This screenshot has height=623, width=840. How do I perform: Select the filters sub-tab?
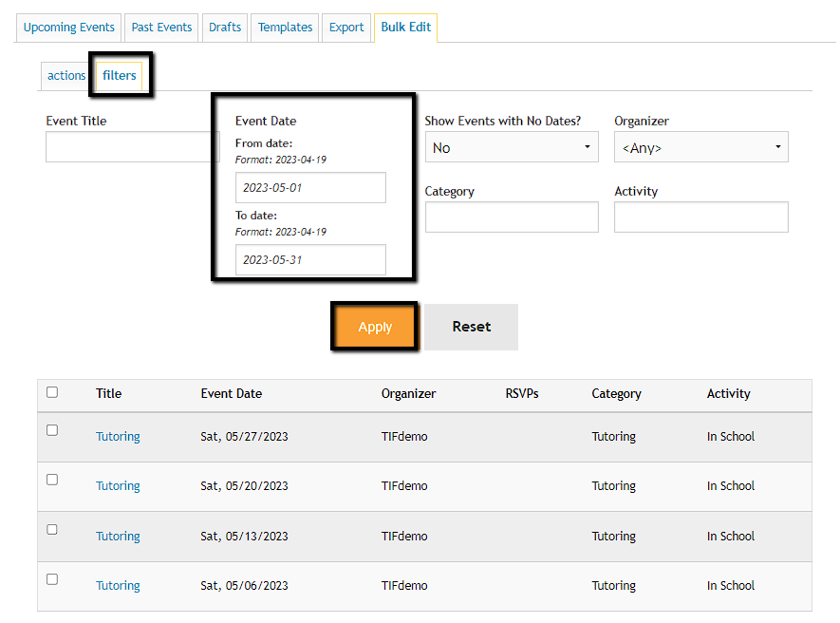120,76
